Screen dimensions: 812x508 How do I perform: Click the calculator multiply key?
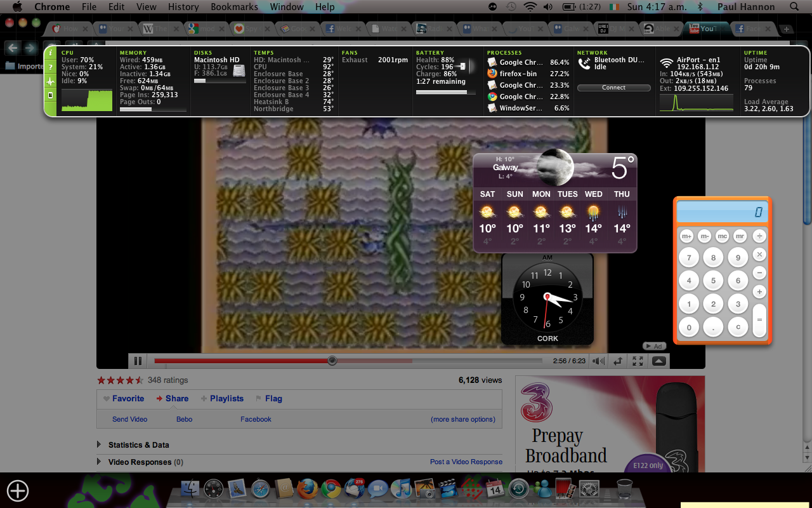pos(759,255)
